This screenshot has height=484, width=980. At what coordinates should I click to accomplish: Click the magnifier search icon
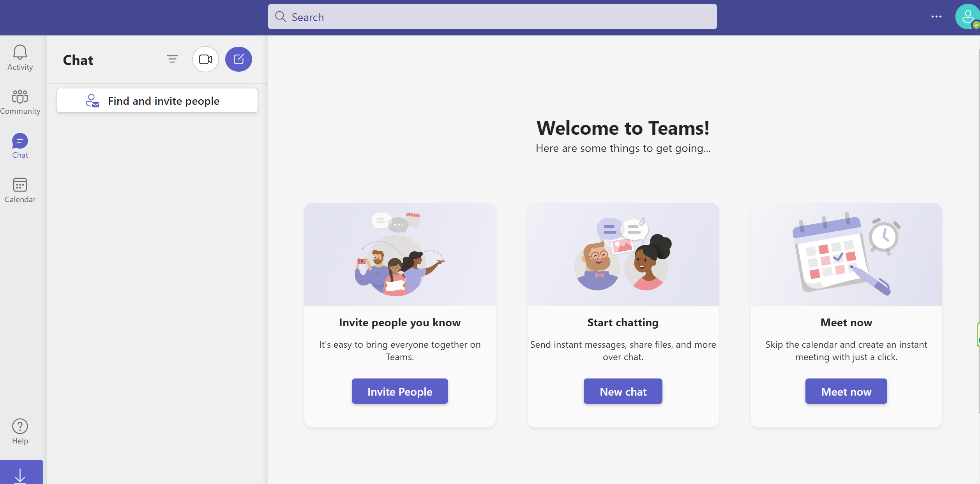click(x=281, y=17)
